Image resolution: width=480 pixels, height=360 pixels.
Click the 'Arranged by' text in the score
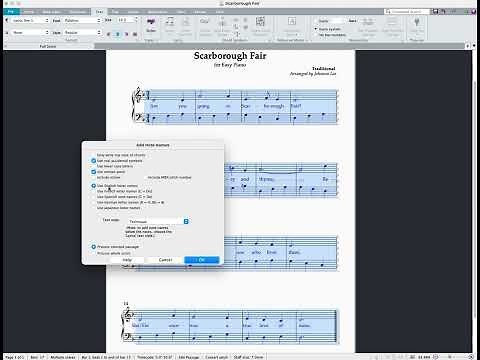313,74
